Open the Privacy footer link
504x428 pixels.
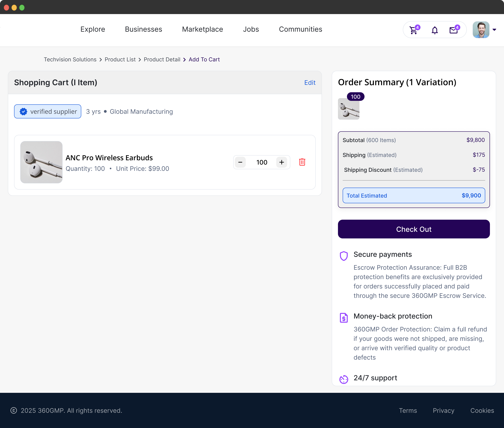(443, 411)
